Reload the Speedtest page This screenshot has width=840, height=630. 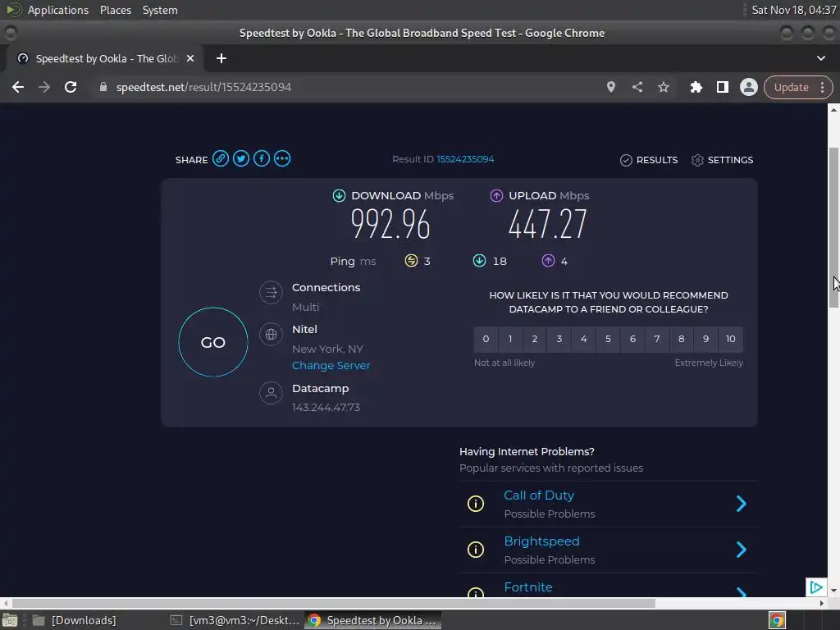point(71,87)
